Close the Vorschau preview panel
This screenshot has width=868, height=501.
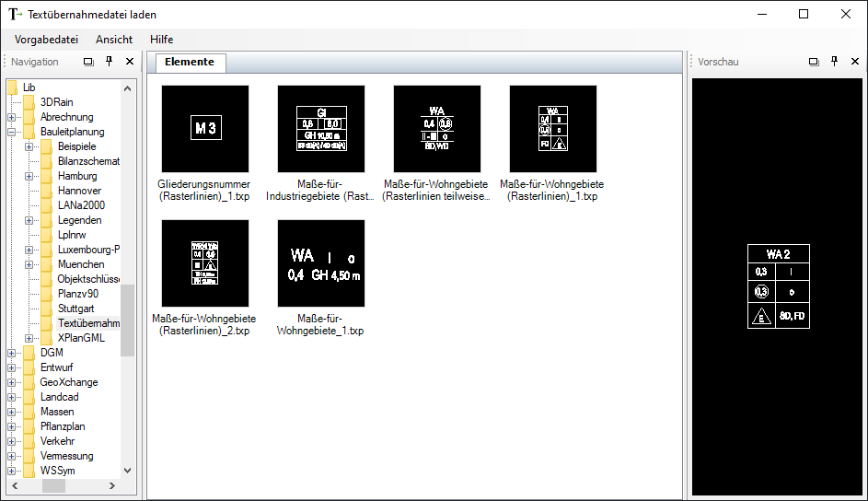coord(854,62)
